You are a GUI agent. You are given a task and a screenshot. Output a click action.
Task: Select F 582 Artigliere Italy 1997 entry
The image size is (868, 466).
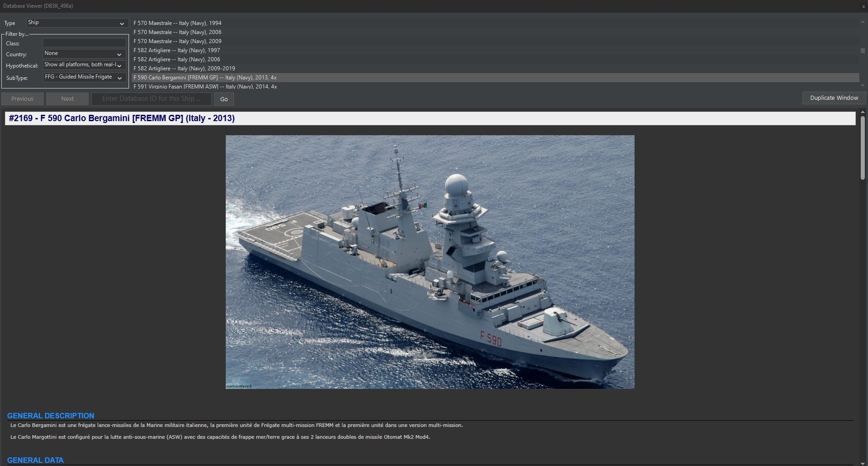coord(495,50)
